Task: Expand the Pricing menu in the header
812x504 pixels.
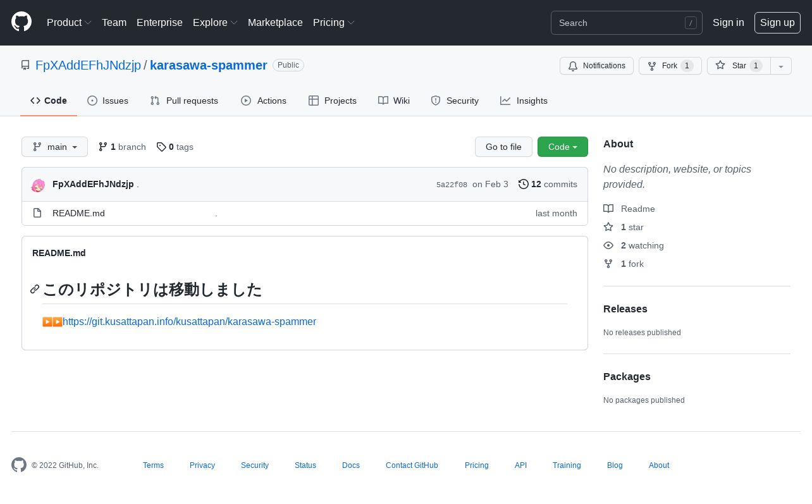Action: pos(333,23)
